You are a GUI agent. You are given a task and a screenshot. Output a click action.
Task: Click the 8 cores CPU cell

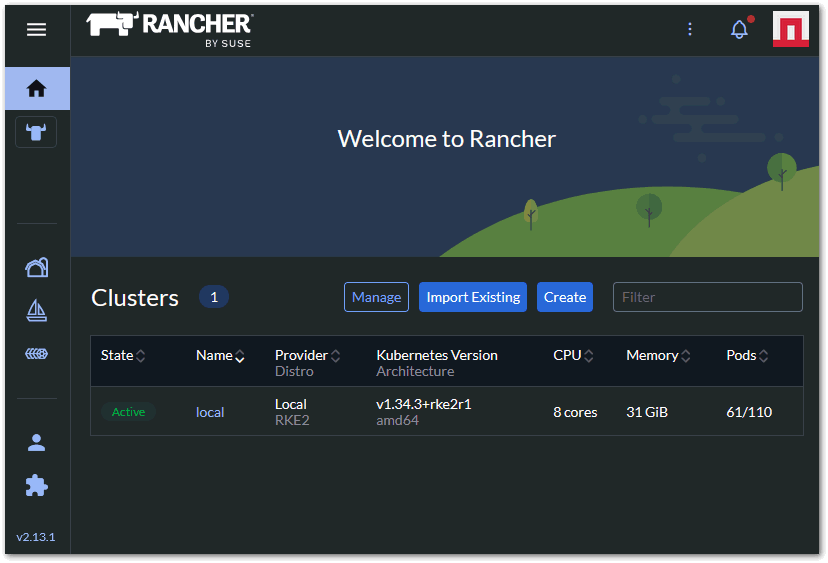[x=575, y=412]
